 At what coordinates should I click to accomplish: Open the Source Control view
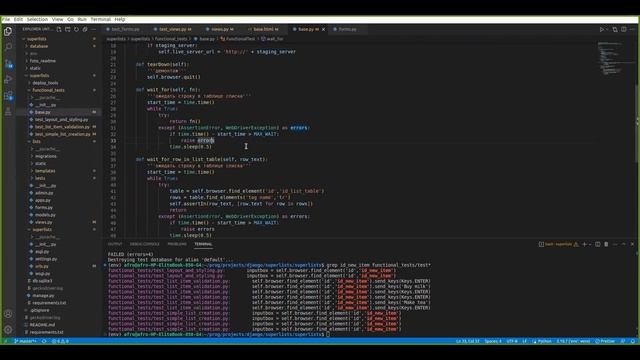tap(8, 63)
